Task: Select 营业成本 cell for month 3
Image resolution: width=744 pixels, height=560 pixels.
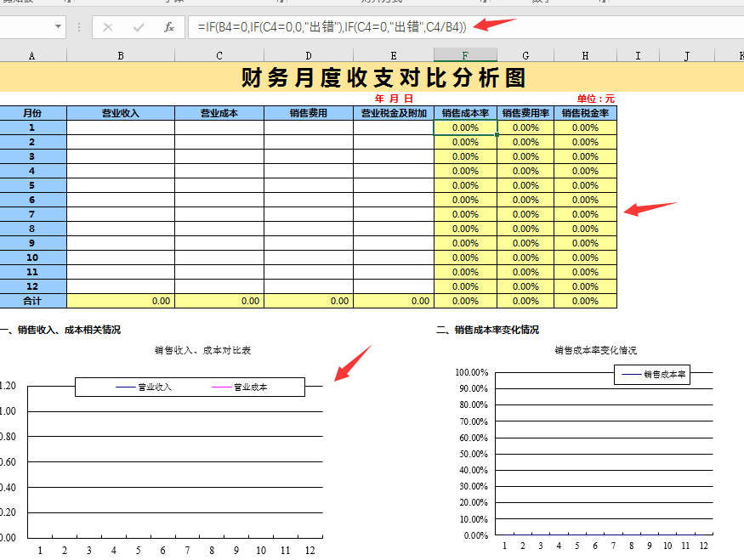Action: coord(219,156)
